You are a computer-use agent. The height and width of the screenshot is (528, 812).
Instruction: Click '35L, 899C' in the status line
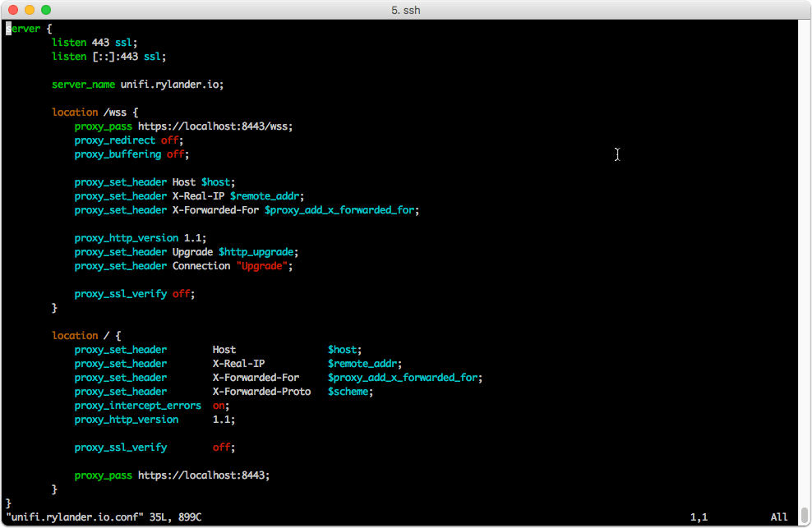coord(175,517)
